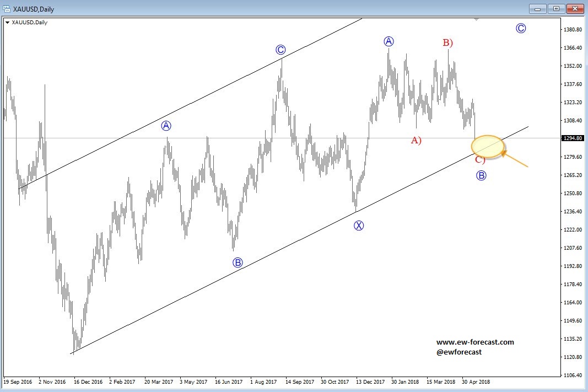Click the 30 Apr 2018 date label
Image resolution: width=588 pixels, height=392 pixels.
[475, 381]
